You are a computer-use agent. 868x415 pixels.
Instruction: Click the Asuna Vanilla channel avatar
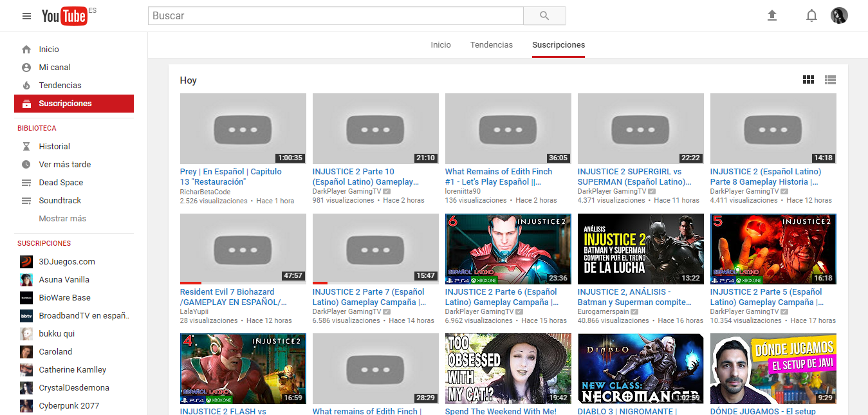coord(26,280)
